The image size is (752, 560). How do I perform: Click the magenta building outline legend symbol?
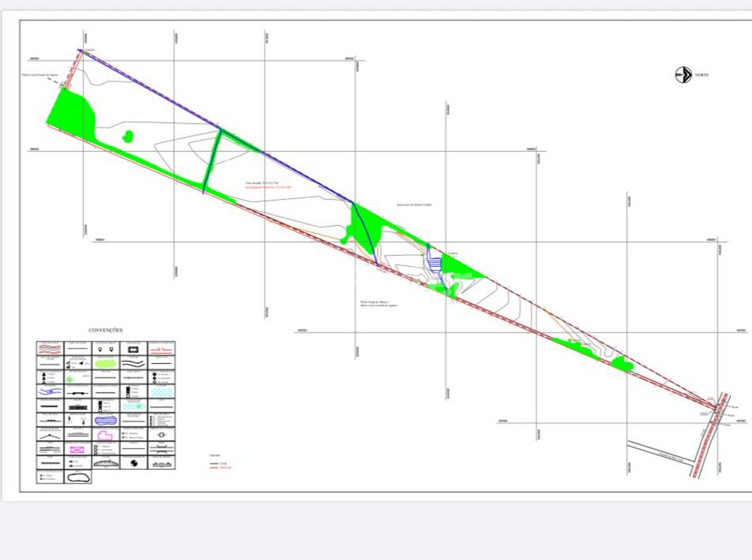[x=106, y=435]
